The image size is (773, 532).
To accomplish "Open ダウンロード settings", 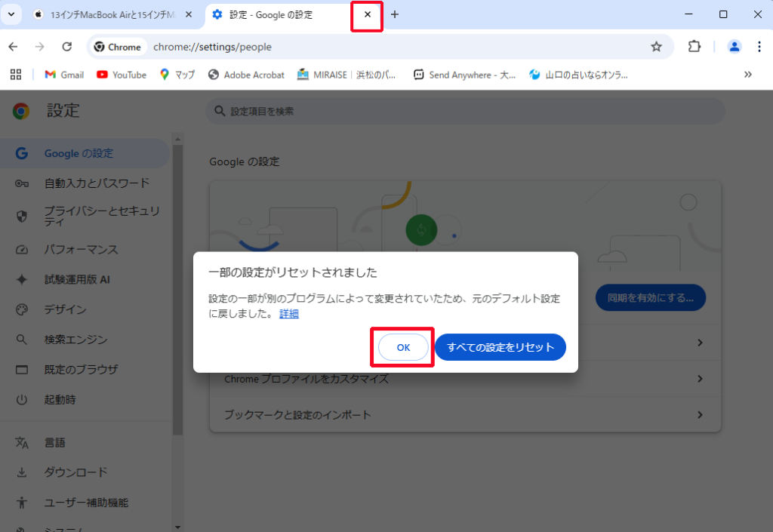I will [x=85, y=472].
